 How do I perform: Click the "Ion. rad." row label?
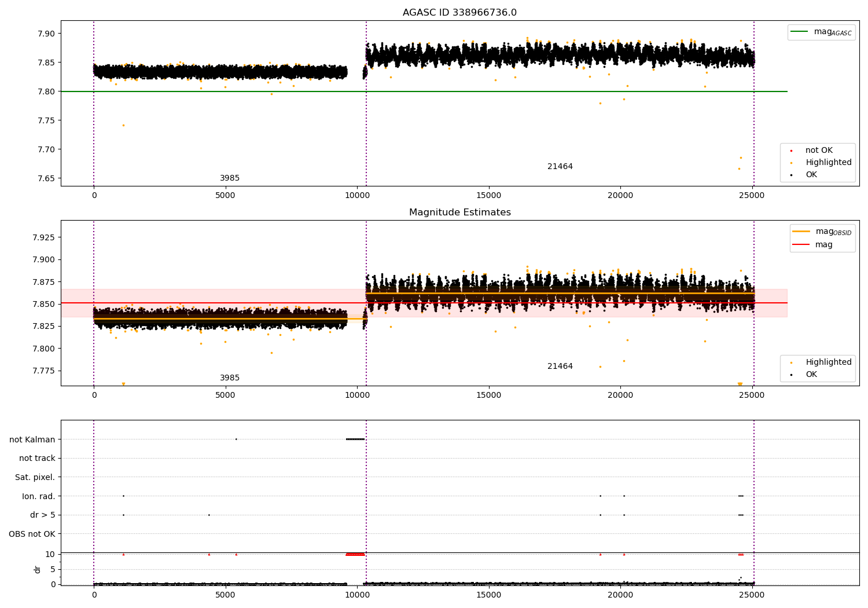pos(39,496)
